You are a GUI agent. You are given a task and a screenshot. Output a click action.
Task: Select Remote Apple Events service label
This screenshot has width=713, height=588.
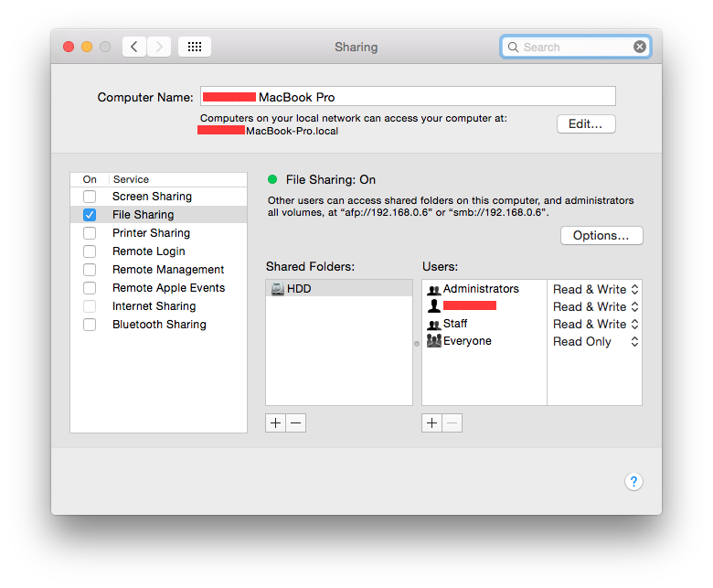pos(169,288)
